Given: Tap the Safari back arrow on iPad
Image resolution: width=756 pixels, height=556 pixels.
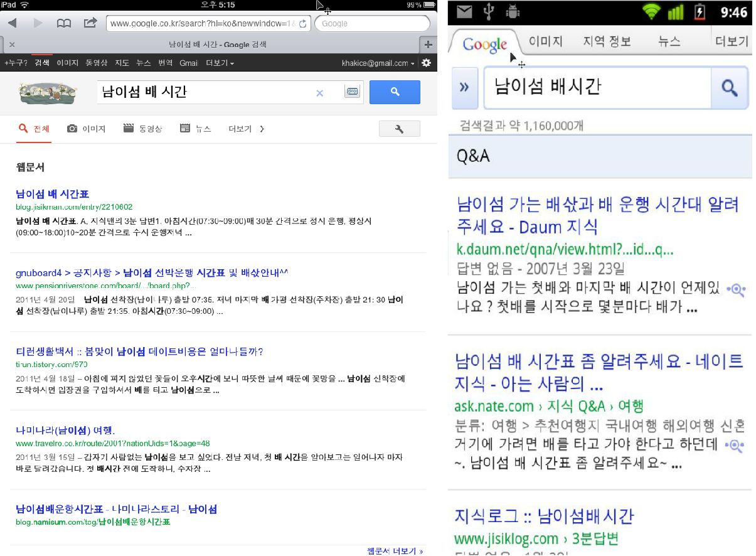Looking at the screenshot, I should pyautogui.click(x=12, y=23).
